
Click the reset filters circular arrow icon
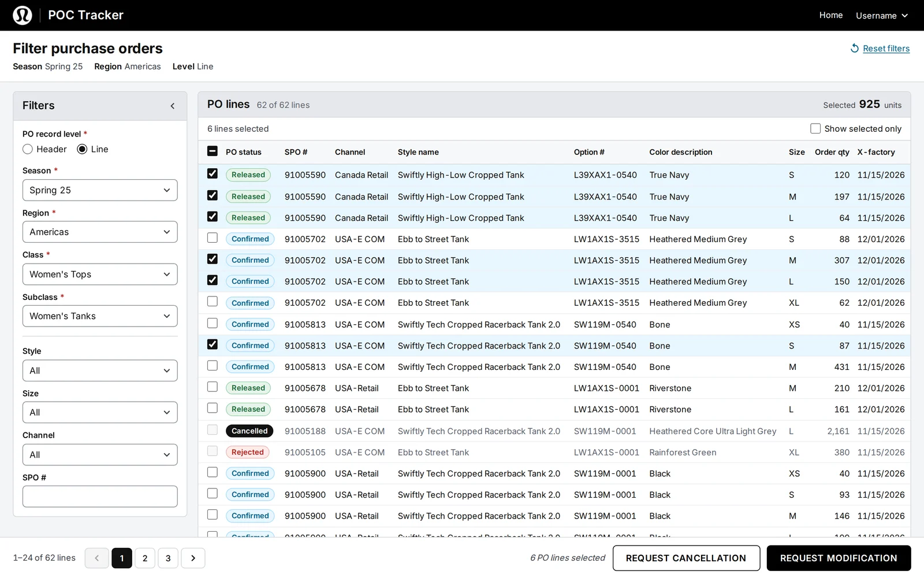(x=854, y=49)
